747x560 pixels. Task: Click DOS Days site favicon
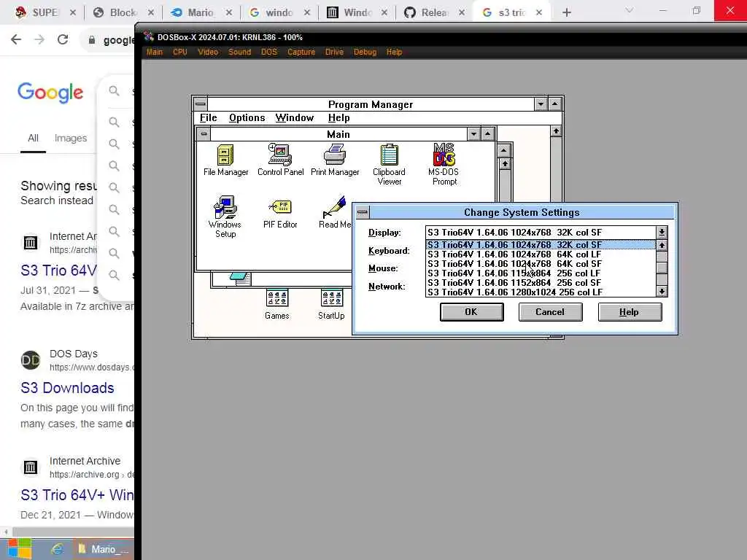pos(31,360)
